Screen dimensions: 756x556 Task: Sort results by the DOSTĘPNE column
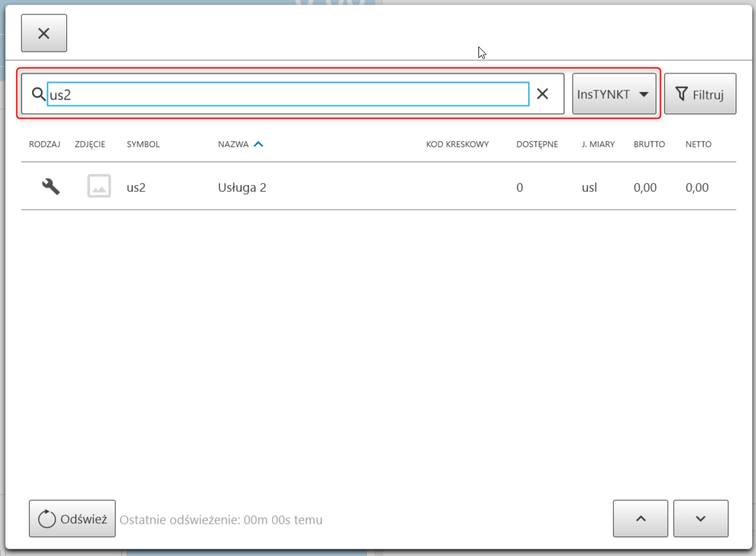537,144
